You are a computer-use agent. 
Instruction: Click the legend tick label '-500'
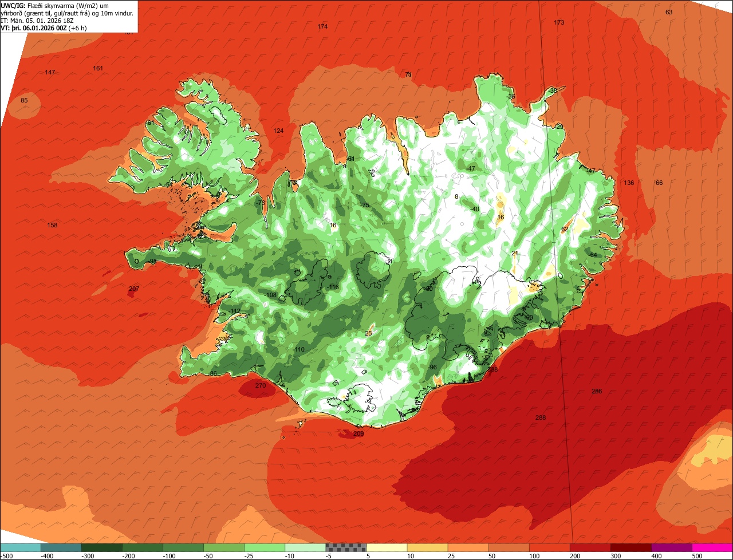click(6, 556)
